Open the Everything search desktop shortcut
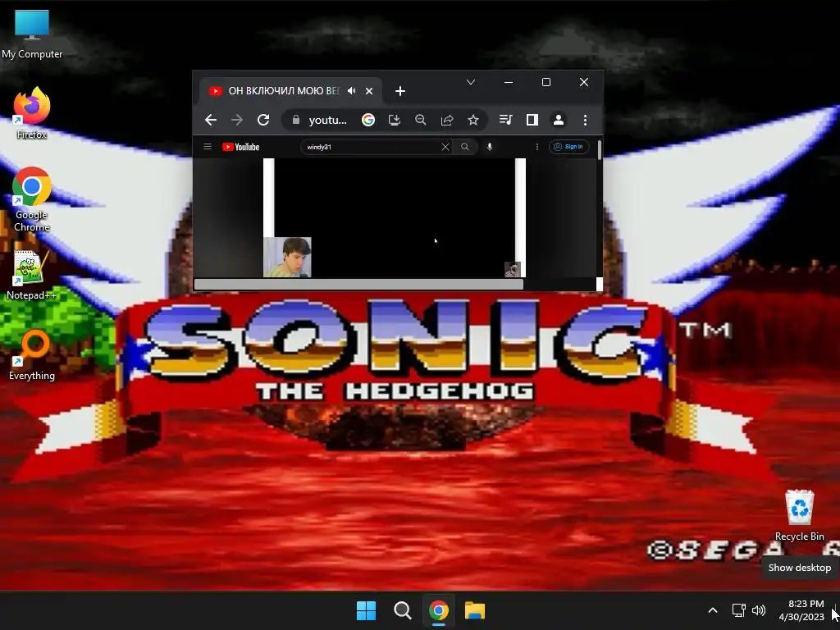 coord(32,355)
